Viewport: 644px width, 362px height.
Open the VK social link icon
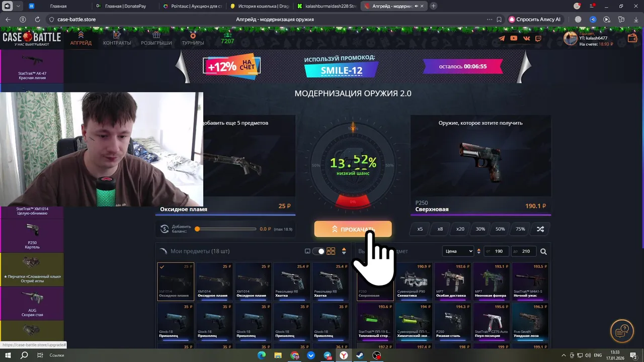coord(526,38)
